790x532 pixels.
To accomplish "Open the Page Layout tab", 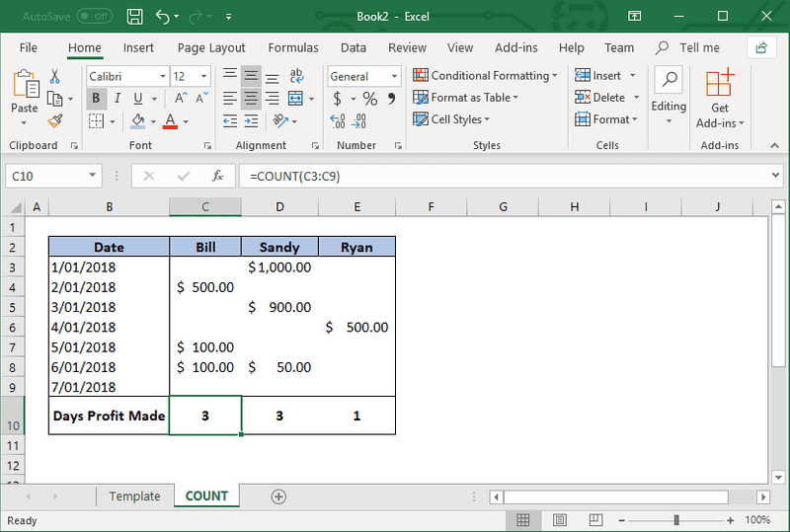I will pyautogui.click(x=211, y=47).
